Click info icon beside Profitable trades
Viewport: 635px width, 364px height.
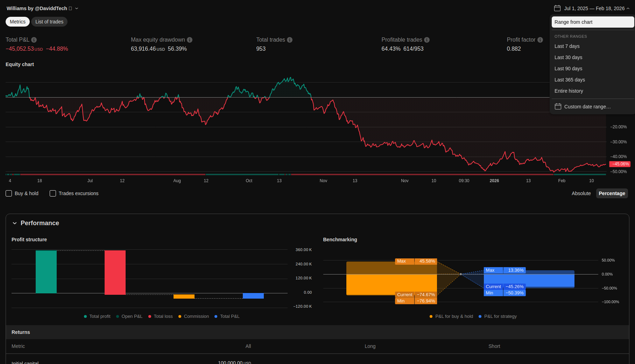click(x=427, y=40)
